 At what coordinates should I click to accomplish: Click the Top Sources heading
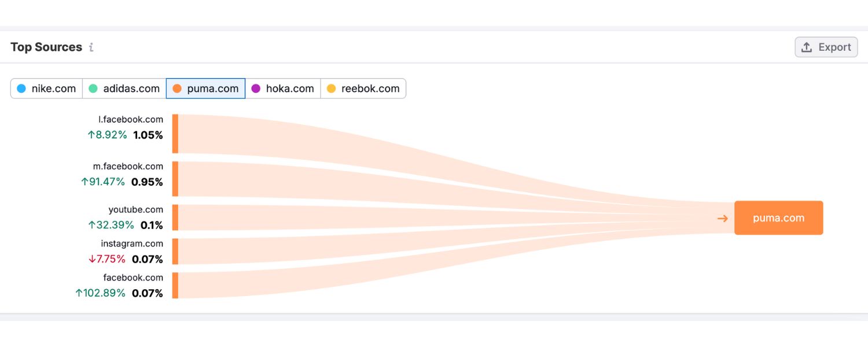(46, 47)
